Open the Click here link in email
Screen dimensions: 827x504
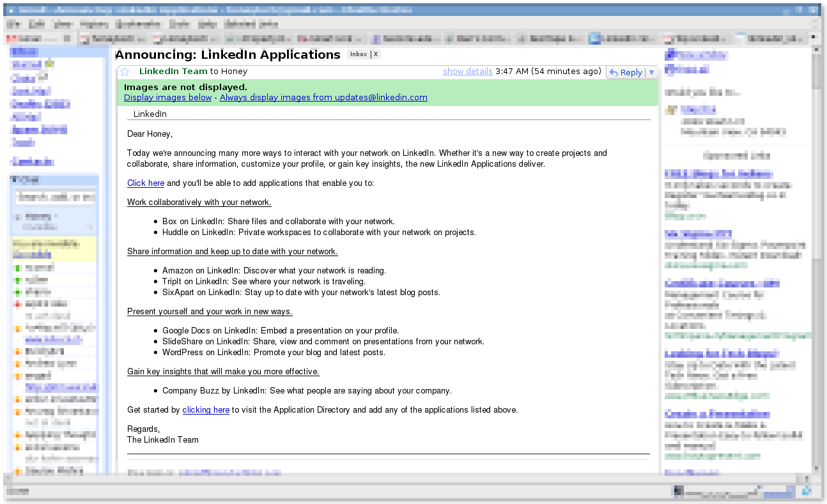click(146, 183)
